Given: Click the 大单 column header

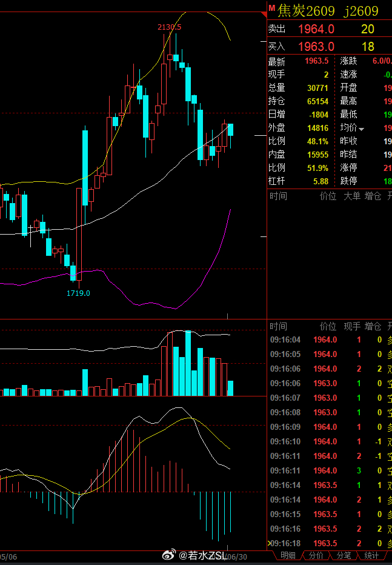Looking at the screenshot, I should coord(352,196).
